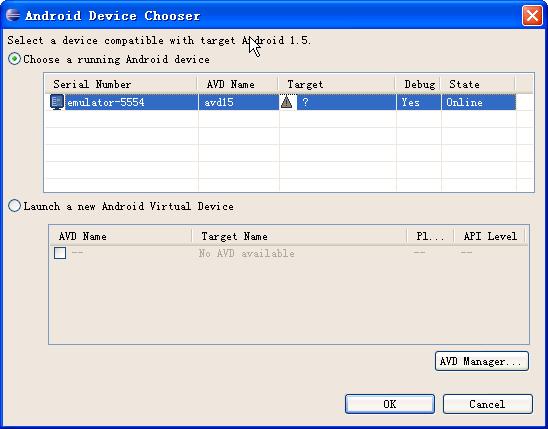
Task: Click the warning triangle icon in Target column
Action: (x=287, y=102)
